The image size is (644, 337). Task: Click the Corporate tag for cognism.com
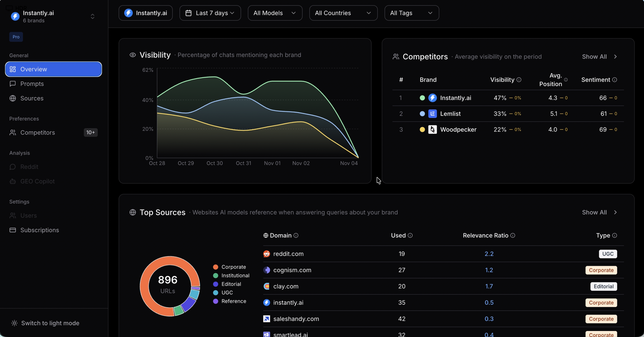point(601,270)
